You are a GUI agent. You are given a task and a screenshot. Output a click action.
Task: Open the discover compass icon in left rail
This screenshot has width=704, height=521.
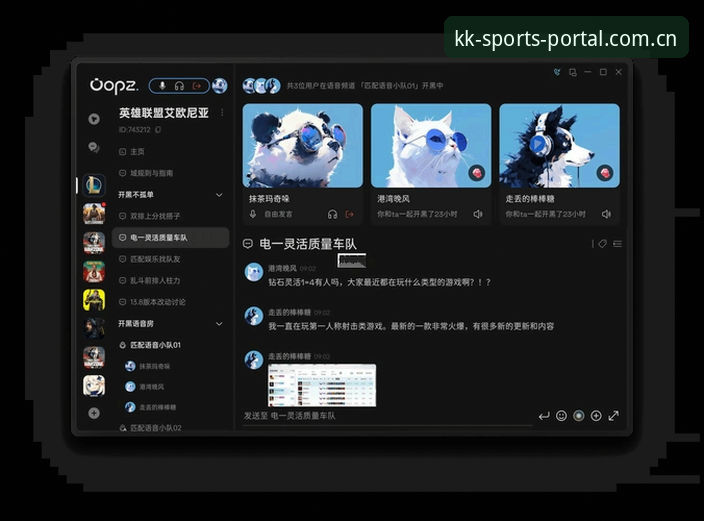pyautogui.click(x=94, y=119)
